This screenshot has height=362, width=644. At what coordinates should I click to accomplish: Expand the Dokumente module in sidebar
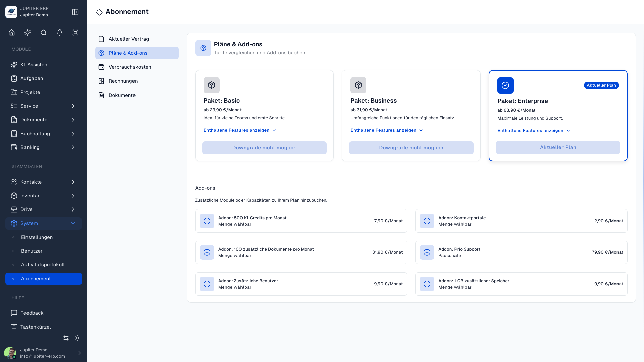coord(44,120)
